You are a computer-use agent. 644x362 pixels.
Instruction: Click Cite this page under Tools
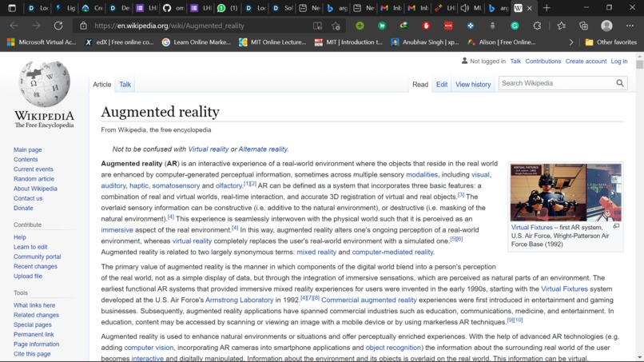pyautogui.click(x=32, y=354)
